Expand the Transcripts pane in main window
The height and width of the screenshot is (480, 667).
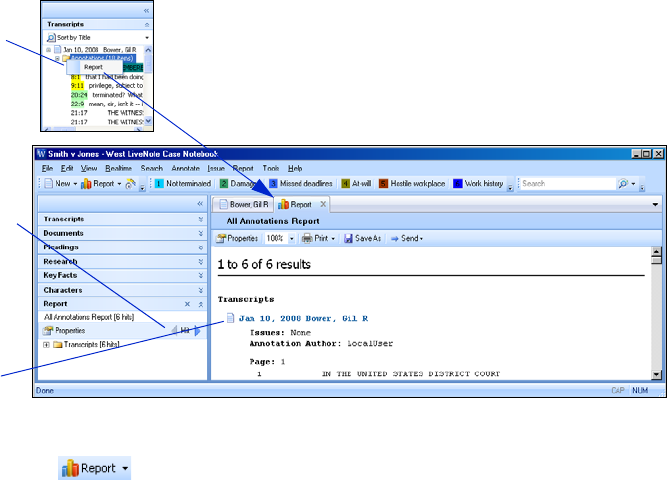point(201,219)
